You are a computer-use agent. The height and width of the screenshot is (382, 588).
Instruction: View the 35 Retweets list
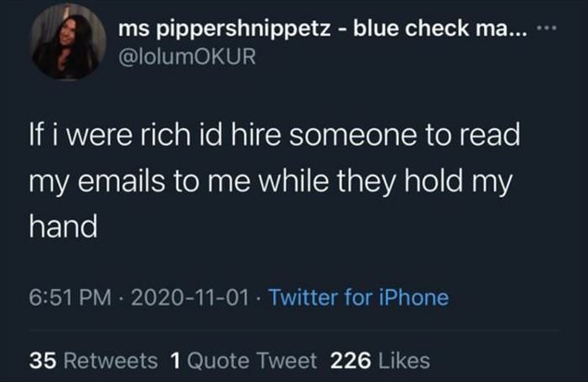93,361
